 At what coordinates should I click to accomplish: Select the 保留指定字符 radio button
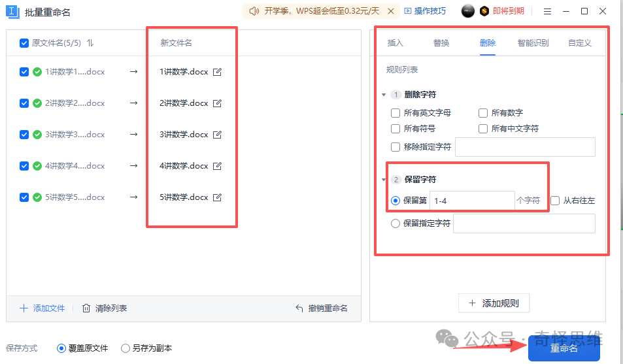pos(396,223)
